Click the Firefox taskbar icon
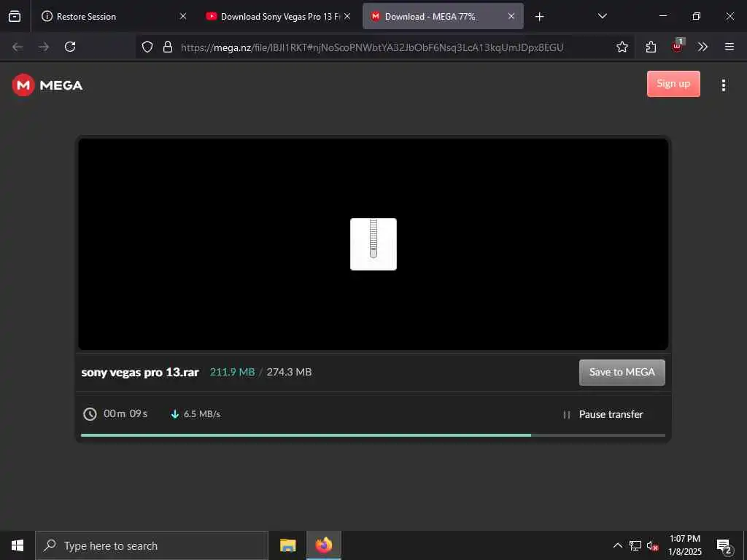This screenshot has height=560, width=747. click(x=324, y=545)
